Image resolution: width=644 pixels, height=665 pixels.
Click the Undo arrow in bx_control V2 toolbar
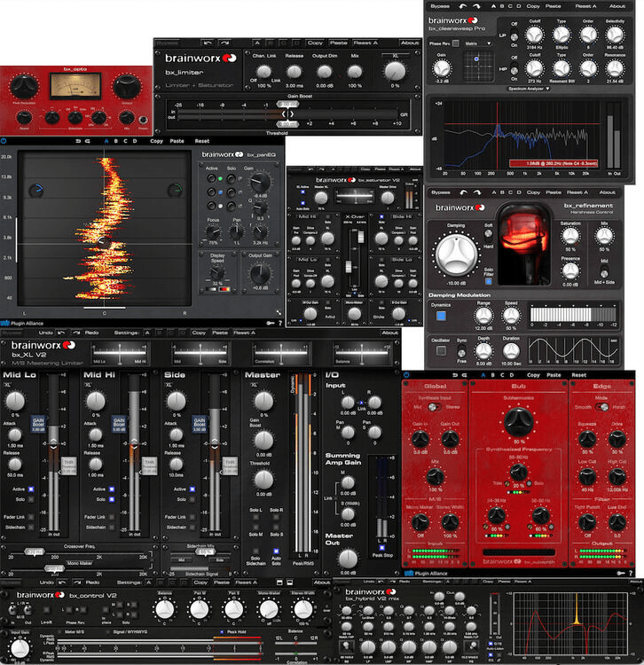(x=62, y=583)
